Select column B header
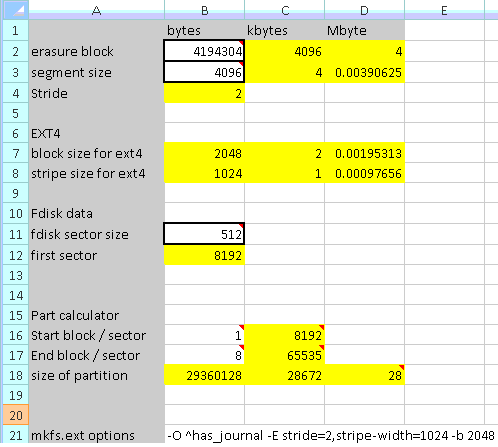Screen dimensions: 498x447 [x=204, y=10]
